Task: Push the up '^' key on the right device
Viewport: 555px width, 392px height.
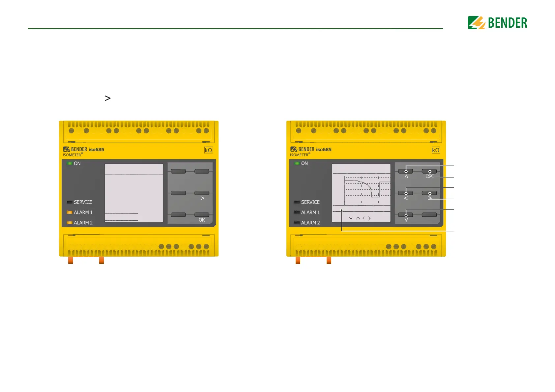Action: pos(405,171)
